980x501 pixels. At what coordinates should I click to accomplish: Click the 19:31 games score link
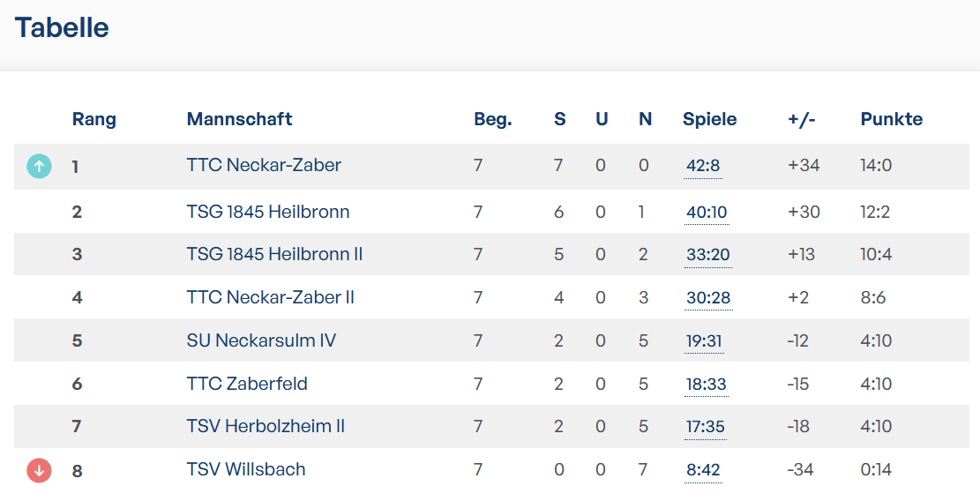click(x=705, y=341)
